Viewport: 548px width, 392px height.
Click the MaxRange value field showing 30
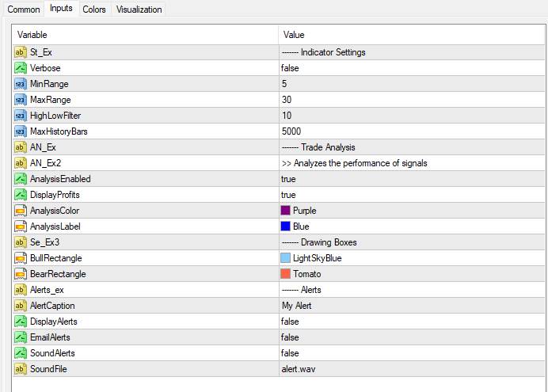pos(286,100)
